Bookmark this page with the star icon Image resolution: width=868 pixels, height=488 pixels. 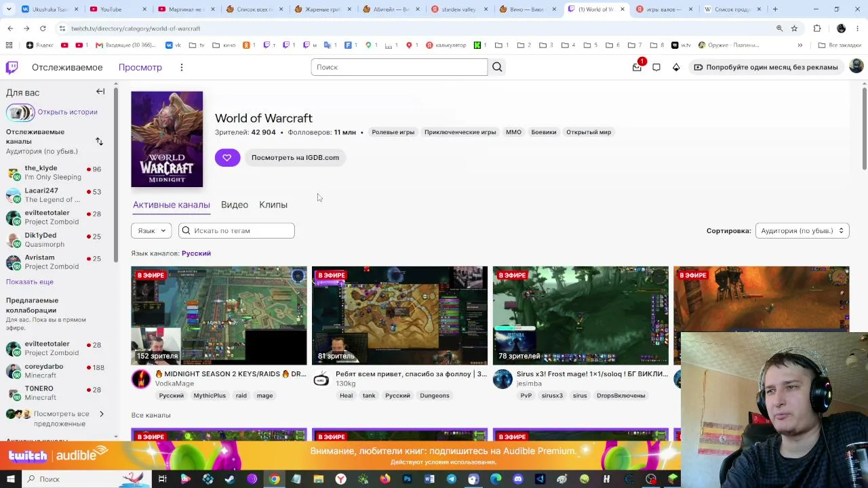pyautogui.click(x=794, y=28)
